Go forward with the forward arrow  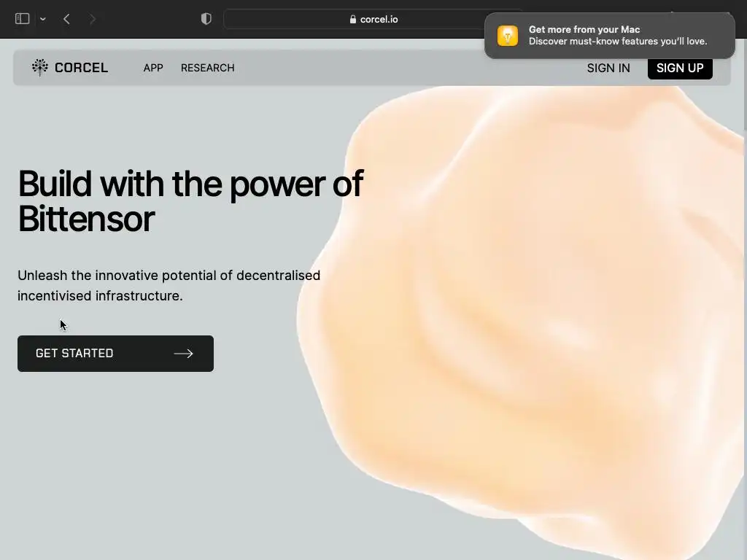[93, 19]
